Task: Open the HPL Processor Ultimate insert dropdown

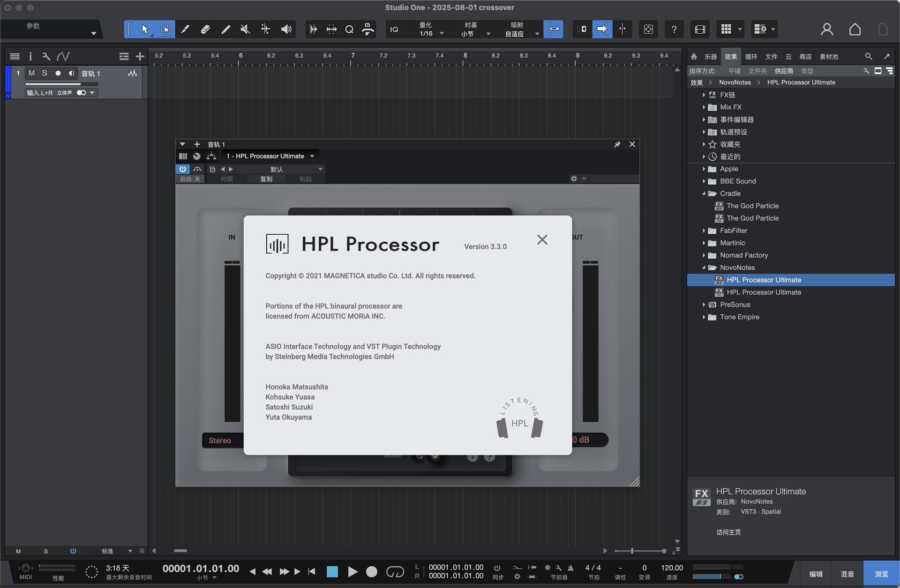Action: point(270,156)
